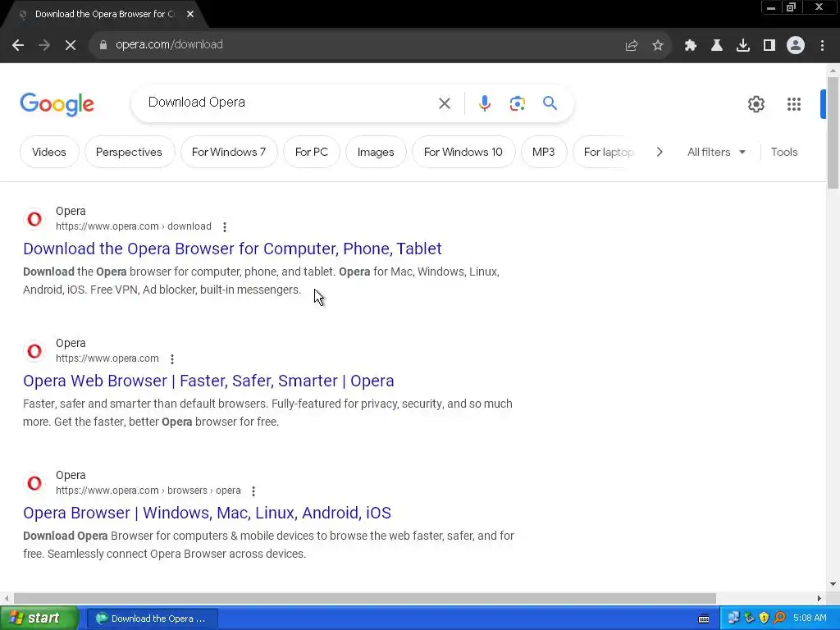The height and width of the screenshot is (630, 840).
Task: Open Google quick settings gear
Action: pos(756,104)
